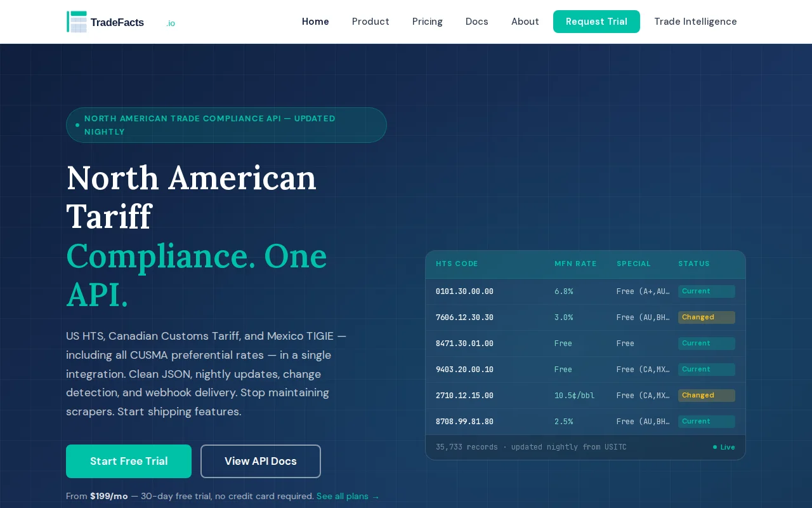Click the North American Trade Compliance API badge
812x508 pixels.
tap(226, 125)
